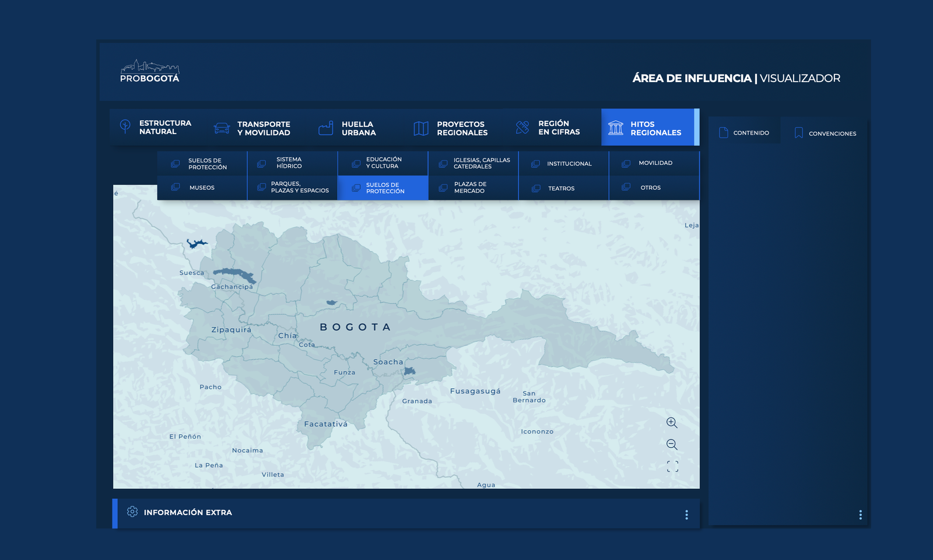Open the Contenido panel tab
Screen dimensions: 933x560
[744, 133]
